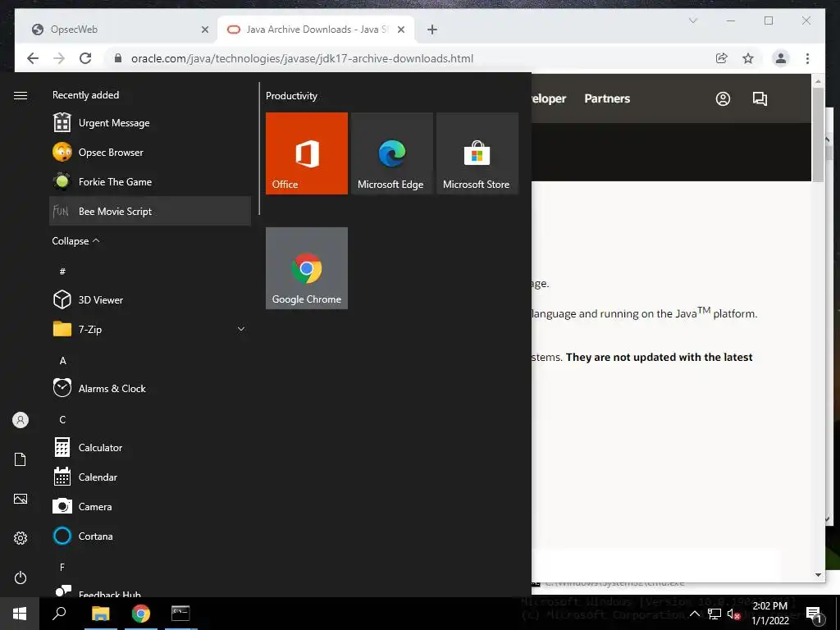Open Feedback Hub

150,591
